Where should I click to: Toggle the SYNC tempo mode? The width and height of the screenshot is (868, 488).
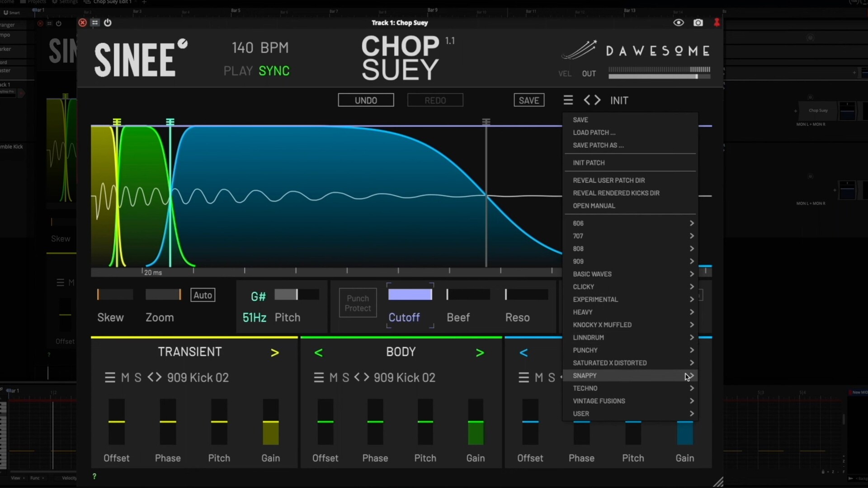click(274, 71)
